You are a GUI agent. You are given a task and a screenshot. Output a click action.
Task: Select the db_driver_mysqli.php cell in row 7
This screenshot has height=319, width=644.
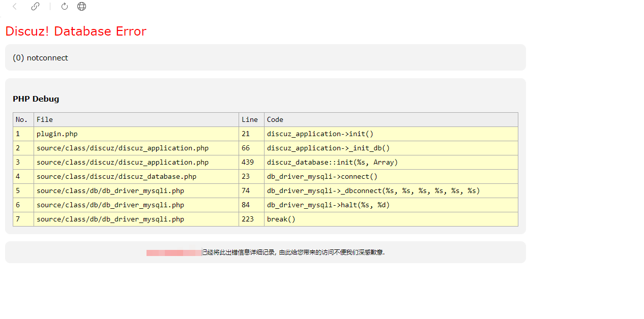point(136,219)
